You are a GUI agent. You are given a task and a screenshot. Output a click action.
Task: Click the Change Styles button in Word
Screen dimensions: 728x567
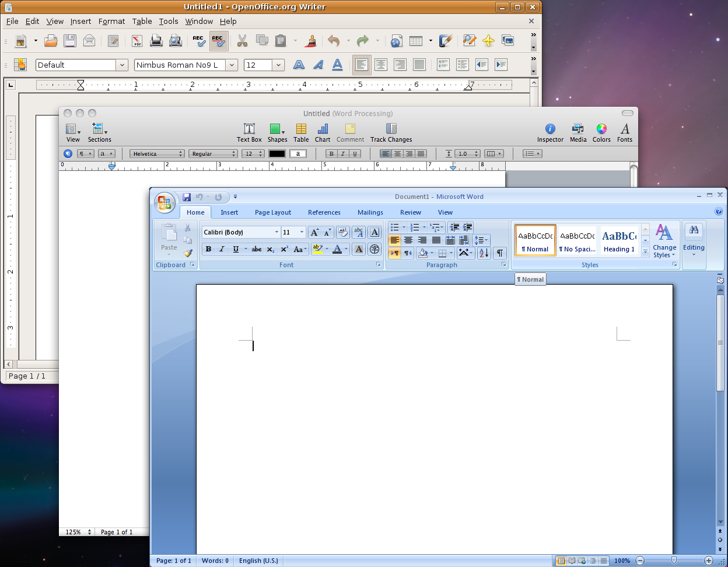pyautogui.click(x=664, y=241)
